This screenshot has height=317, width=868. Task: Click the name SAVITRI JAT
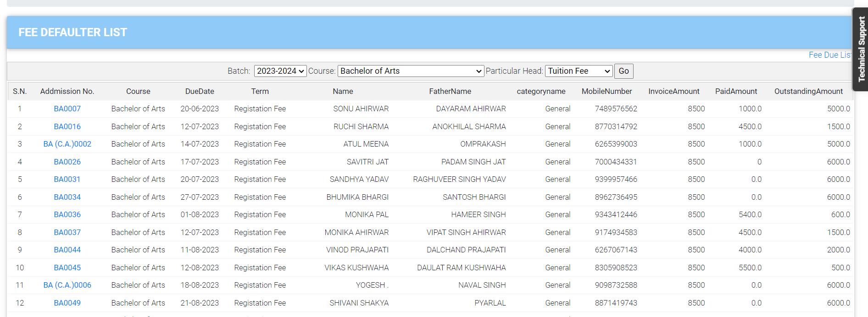coord(367,162)
